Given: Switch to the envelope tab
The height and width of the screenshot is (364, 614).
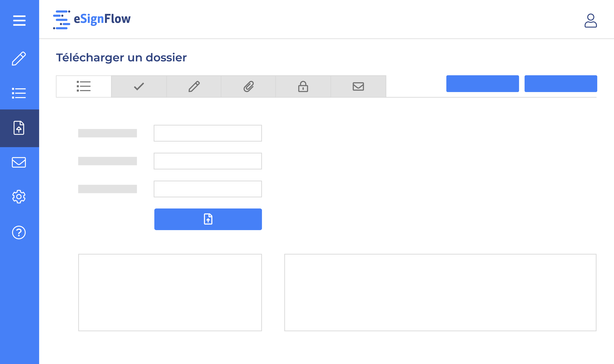Looking at the screenshot, I should point(358,86).
